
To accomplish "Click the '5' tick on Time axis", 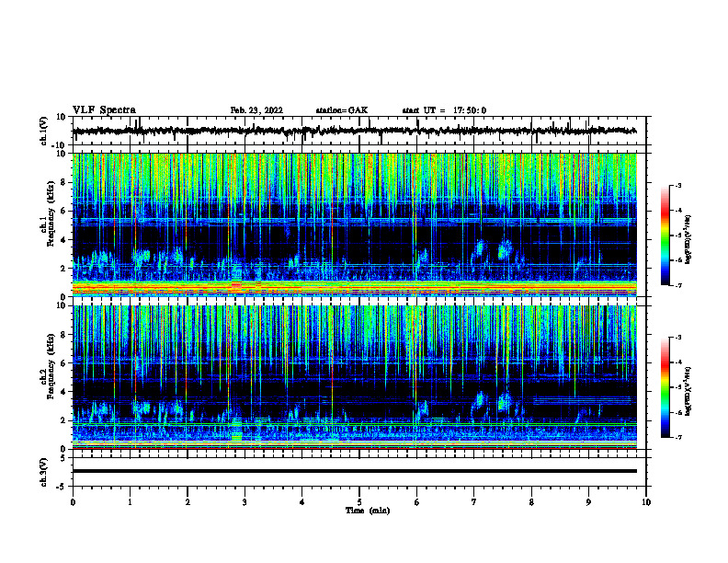I will pos(359,502).
